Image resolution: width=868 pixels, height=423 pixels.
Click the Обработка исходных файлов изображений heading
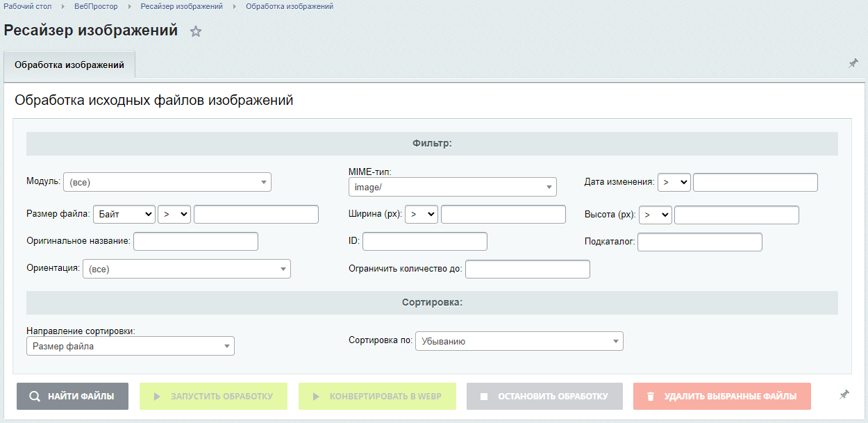tap(154, 101)
